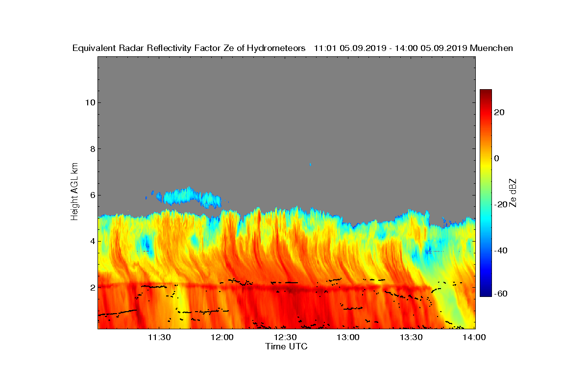Click the y-axis tick label '10'

[89, 102]
